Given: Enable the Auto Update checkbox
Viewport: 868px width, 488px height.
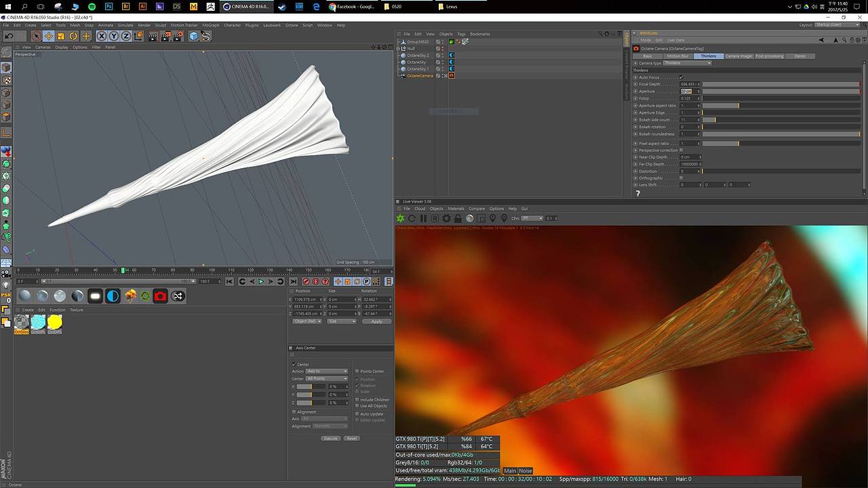Looking at the screenshot, I should 357,414.
